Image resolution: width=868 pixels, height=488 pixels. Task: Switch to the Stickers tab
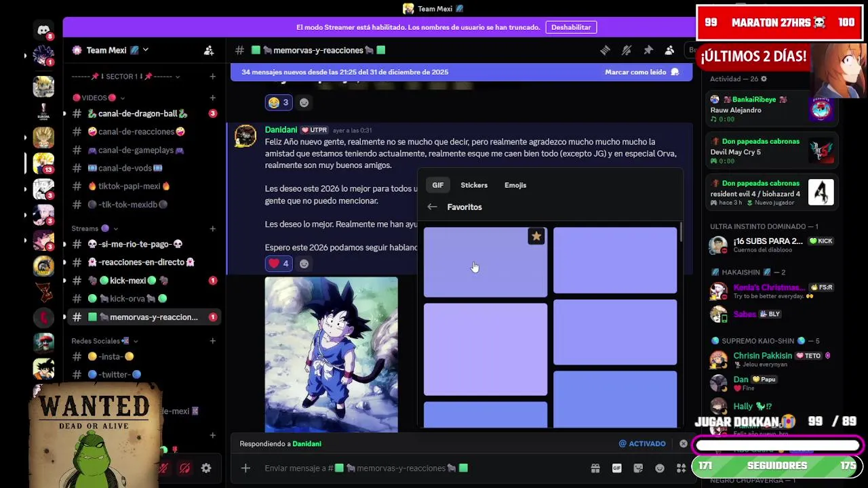click(474, 185)
